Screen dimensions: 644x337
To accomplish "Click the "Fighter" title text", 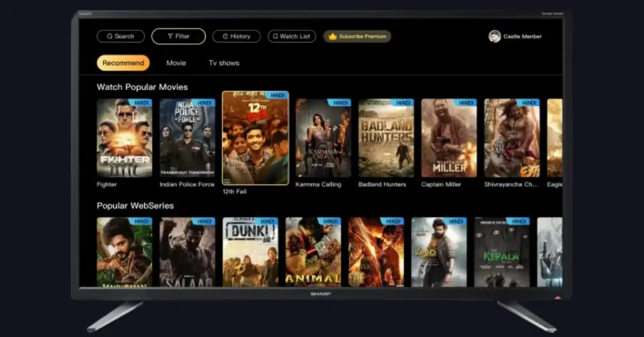I will tap(107, 185).
